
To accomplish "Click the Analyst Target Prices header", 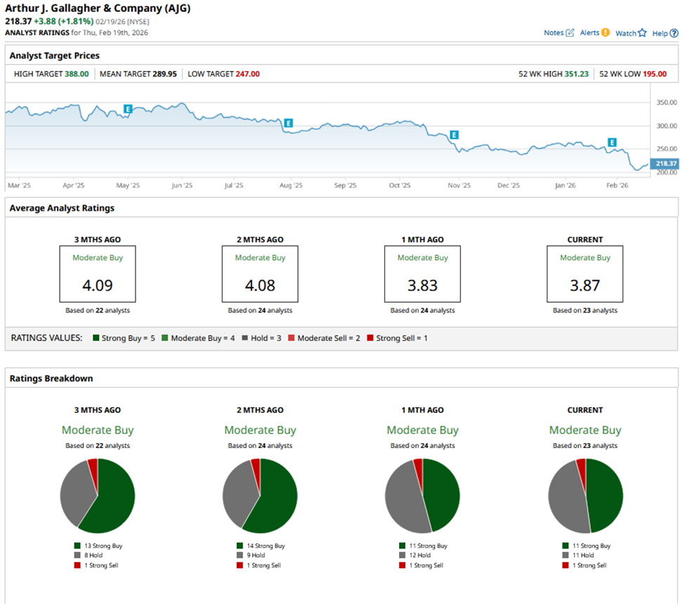I will tap(54, 55).
